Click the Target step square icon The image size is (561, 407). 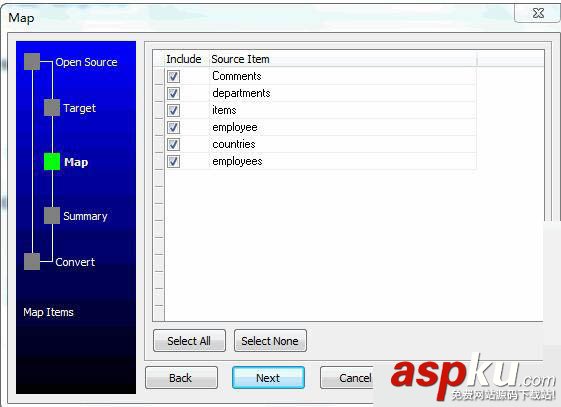coord(52,108)
